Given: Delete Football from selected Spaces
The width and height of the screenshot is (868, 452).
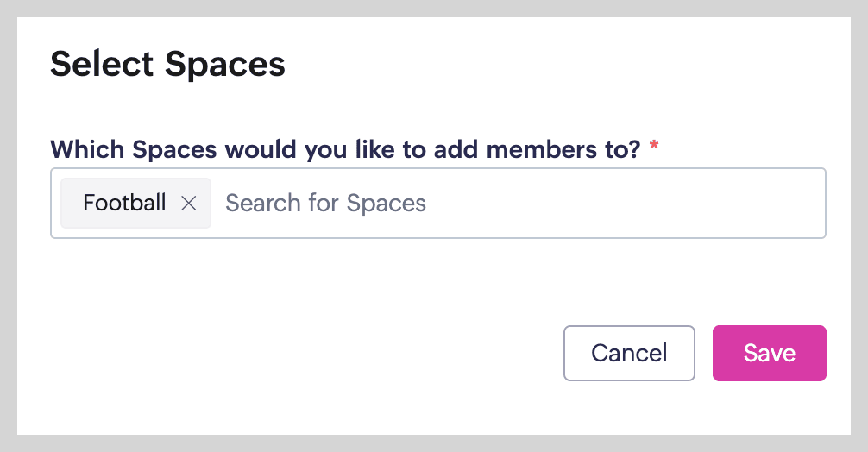Looking at the screenshot, I should tap(189, 204).
